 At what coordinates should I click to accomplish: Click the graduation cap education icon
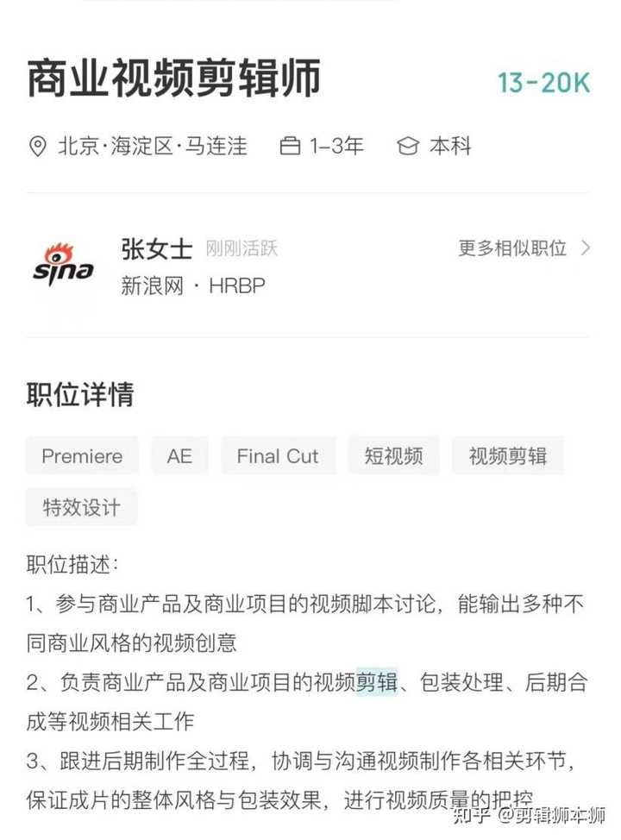click(x=408, y=146)
